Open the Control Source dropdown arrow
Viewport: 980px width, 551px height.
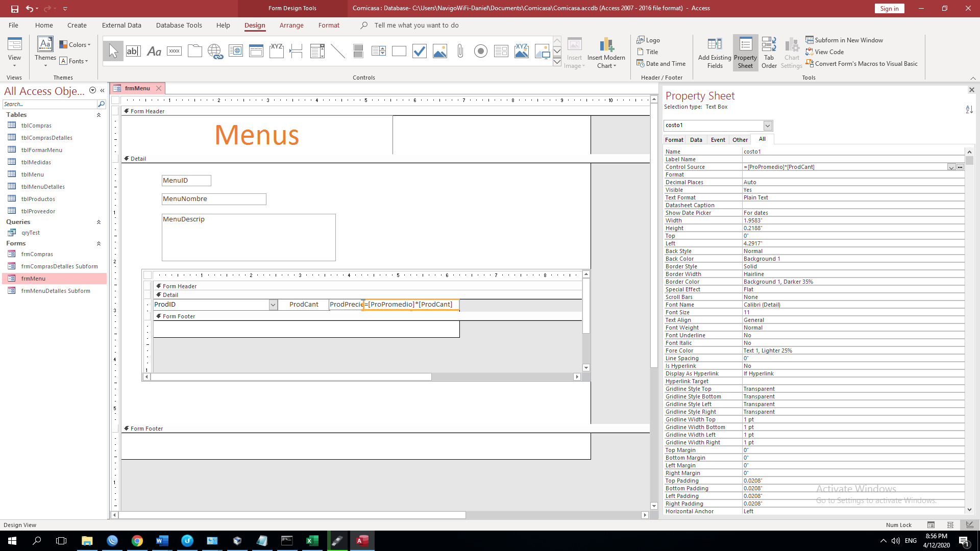[951, 167]
